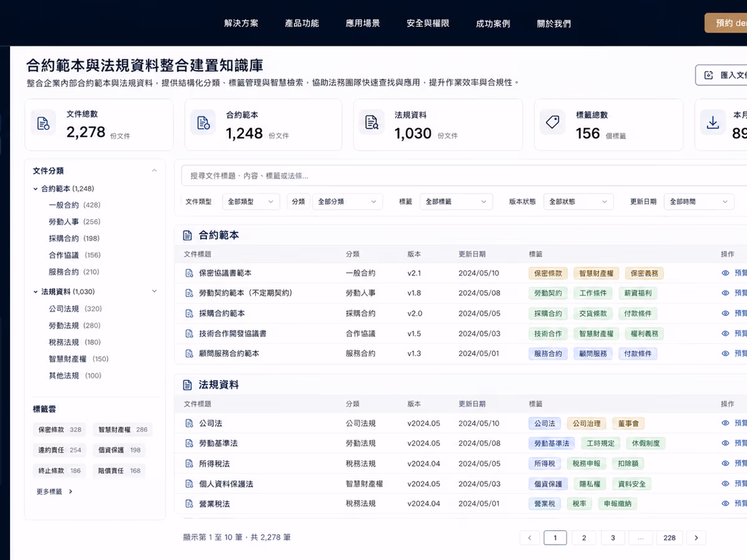Open the 關於我們 nav menu
This screenshot has height=560, width=747.
(554, 24)
